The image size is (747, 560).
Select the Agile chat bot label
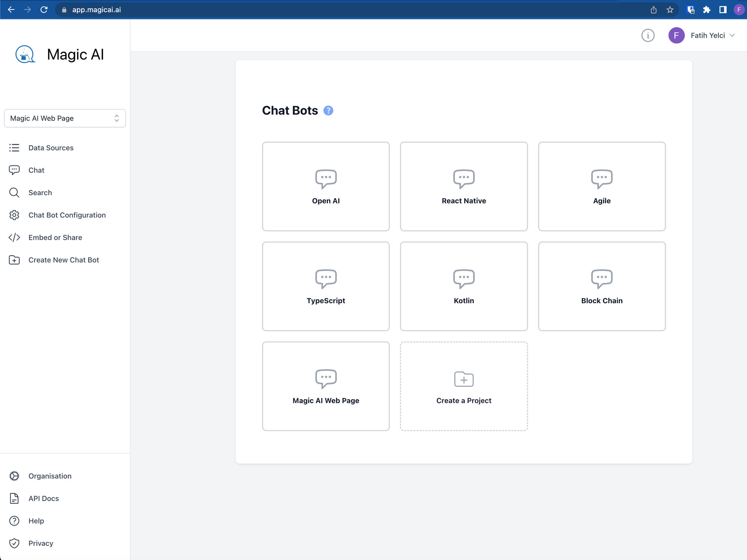[x=602, y=201]
